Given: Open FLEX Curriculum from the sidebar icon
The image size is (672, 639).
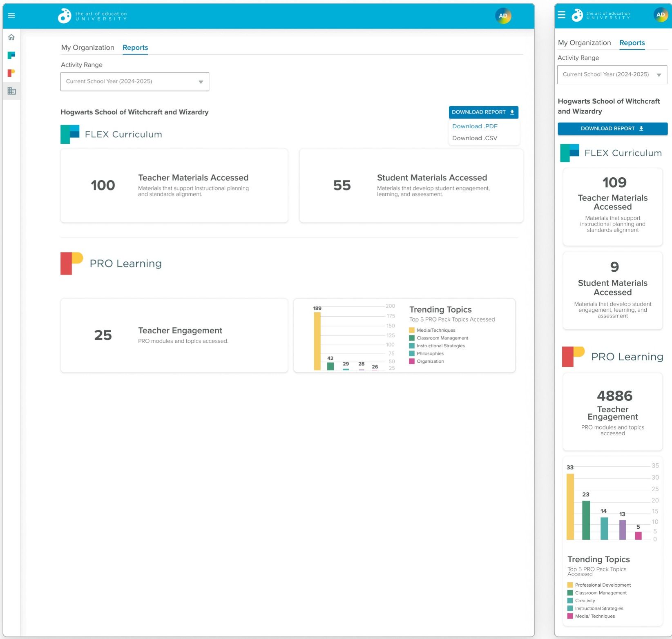Looking at the screenshot, I should 11,55.
